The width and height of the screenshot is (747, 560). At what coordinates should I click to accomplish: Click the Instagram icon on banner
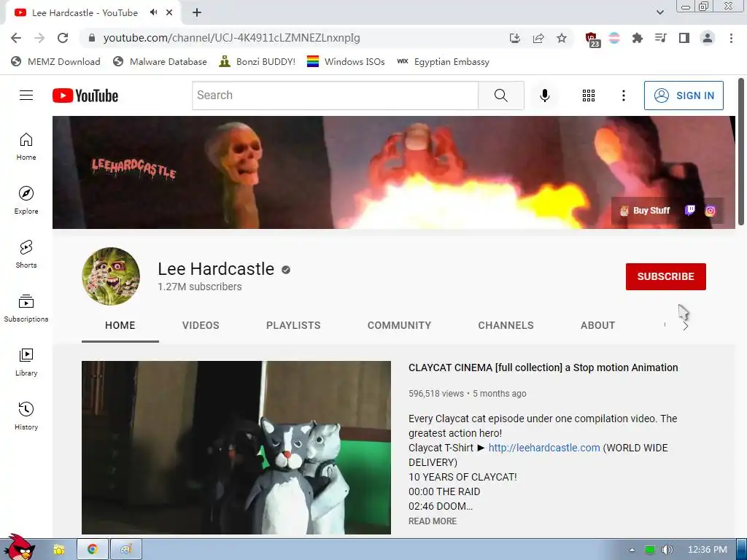tap(710, 211)
